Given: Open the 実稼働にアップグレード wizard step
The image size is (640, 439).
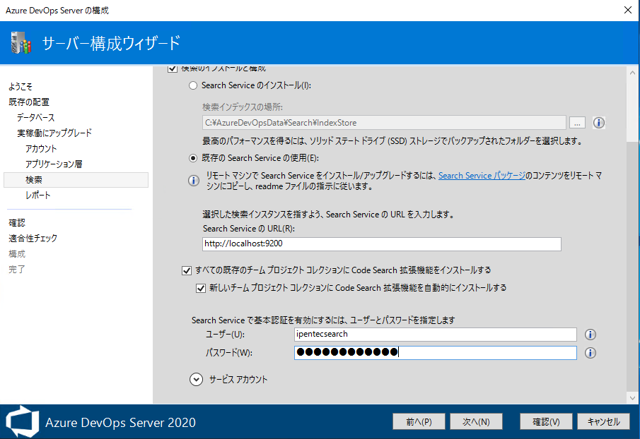Looking at the screenshot, I should click(x=54, y=133).
